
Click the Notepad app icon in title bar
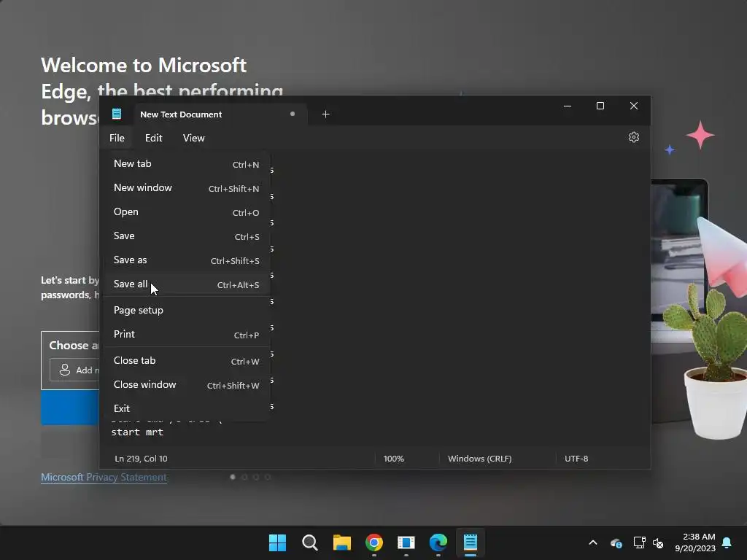[x=117, y=114]
